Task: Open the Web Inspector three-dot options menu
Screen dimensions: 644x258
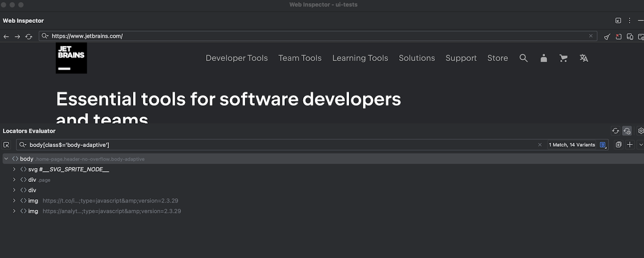Action: click(x=629, y=21)
